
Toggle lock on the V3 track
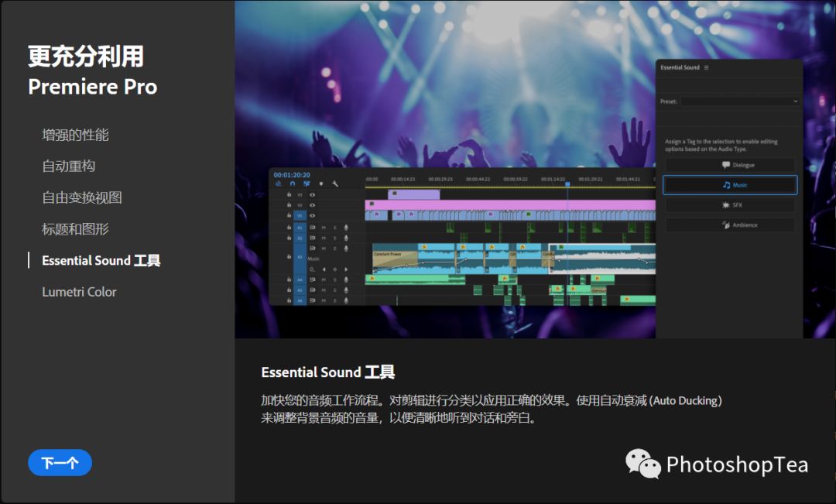pyautogui.click(x=289, y=194)
